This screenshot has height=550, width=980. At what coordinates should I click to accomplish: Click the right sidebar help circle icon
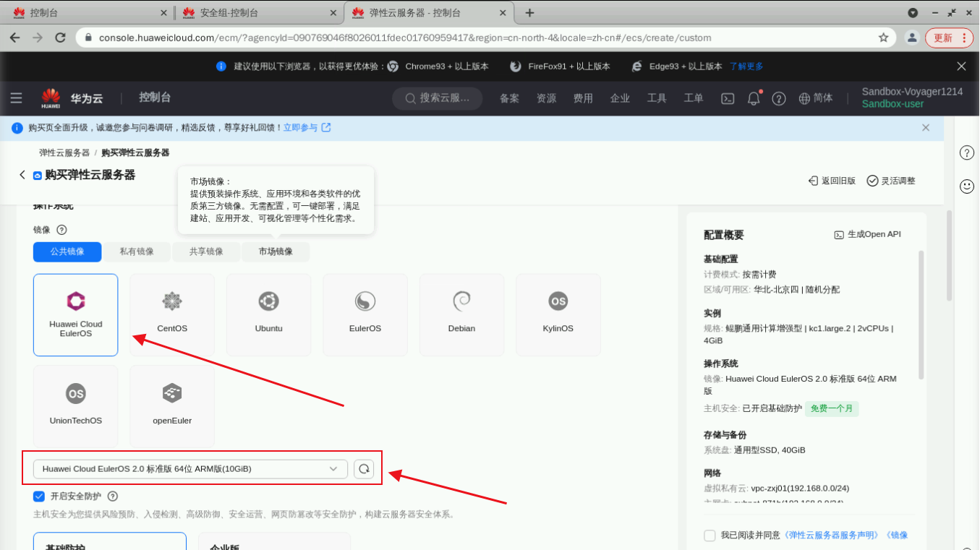tap(967, 152)
